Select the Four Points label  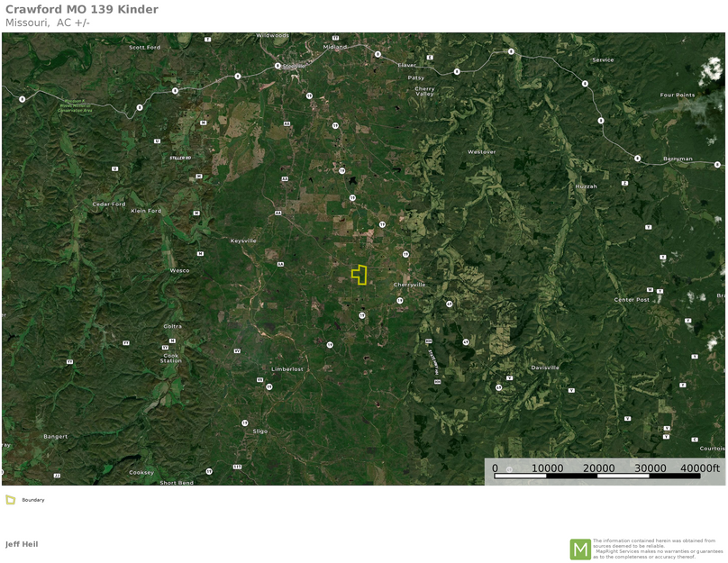tap(678, 95)
